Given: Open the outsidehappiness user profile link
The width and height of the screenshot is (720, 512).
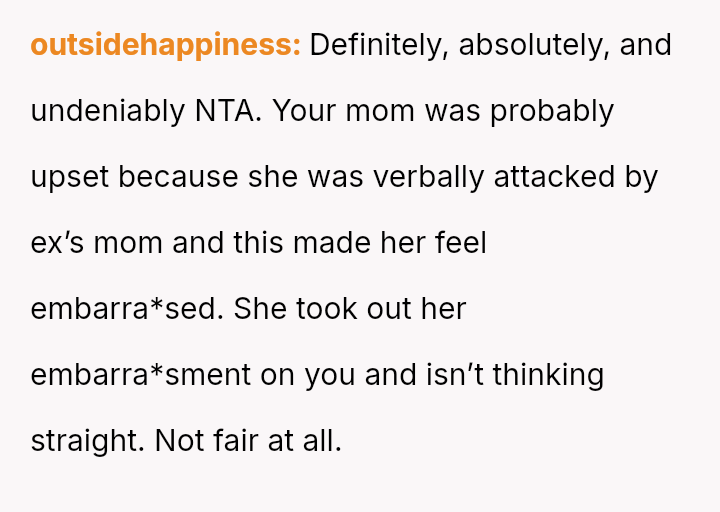Looking at the screenshot, I should pos(165,46).
